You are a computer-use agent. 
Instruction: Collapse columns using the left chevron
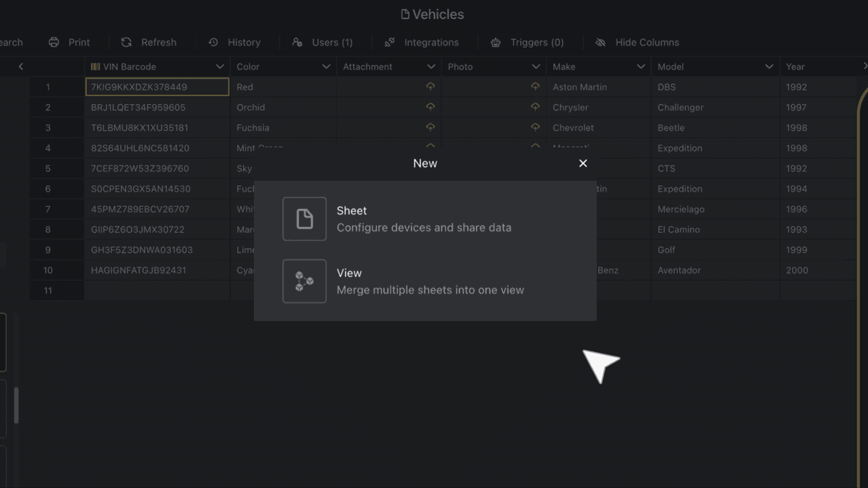[20, 66]
